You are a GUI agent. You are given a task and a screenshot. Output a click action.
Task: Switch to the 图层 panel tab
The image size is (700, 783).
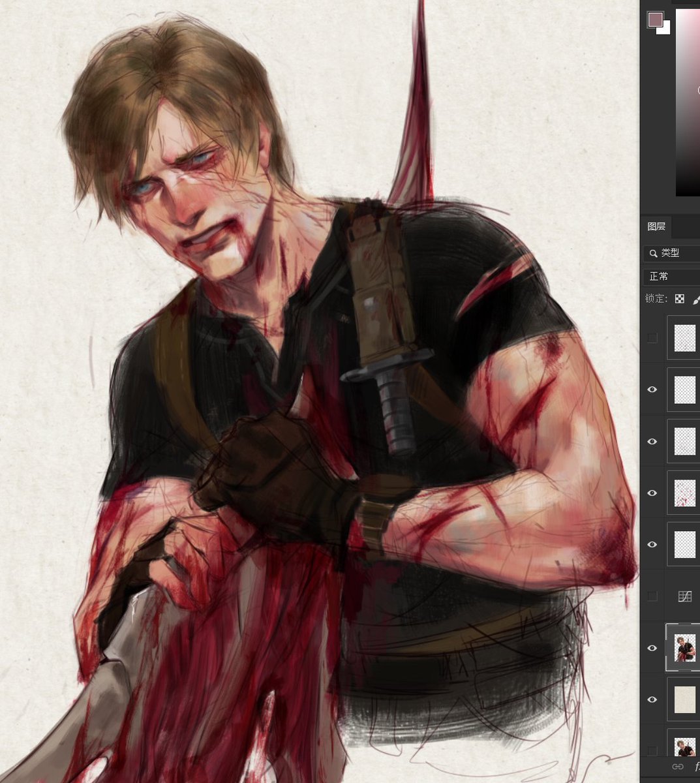point(656,226)
